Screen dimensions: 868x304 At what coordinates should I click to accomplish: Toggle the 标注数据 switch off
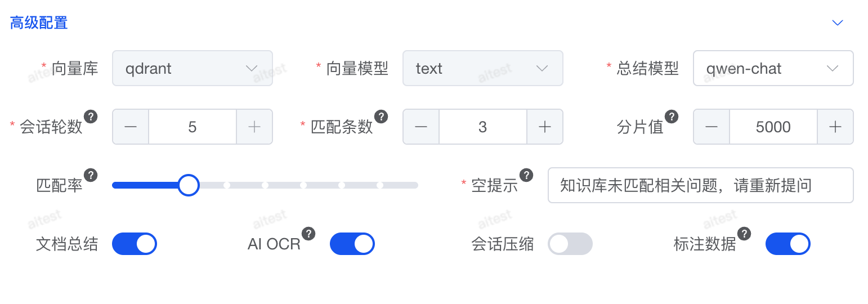click(x=788, y=244)
